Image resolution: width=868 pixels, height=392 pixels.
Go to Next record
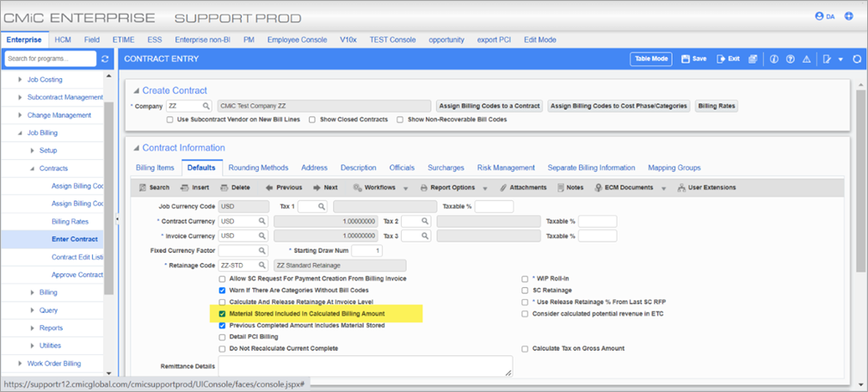pos(325,187)
